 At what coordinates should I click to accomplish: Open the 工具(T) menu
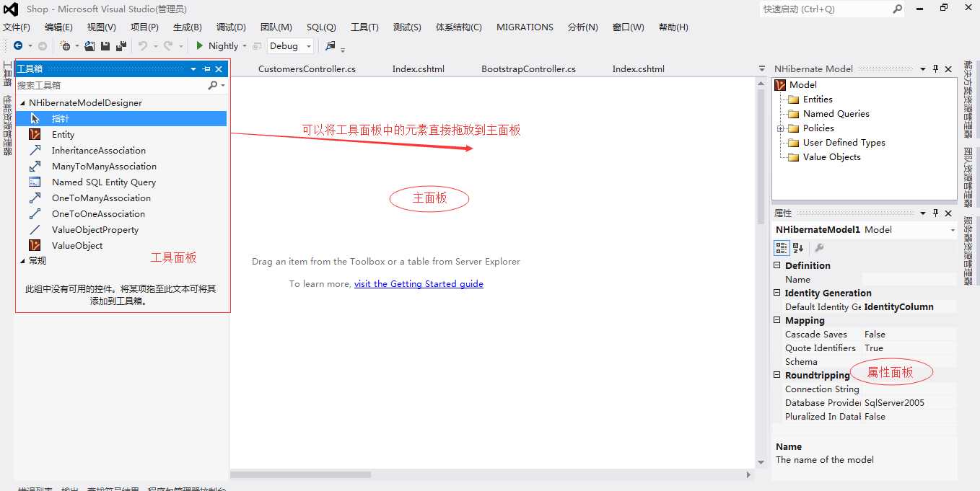364,27
